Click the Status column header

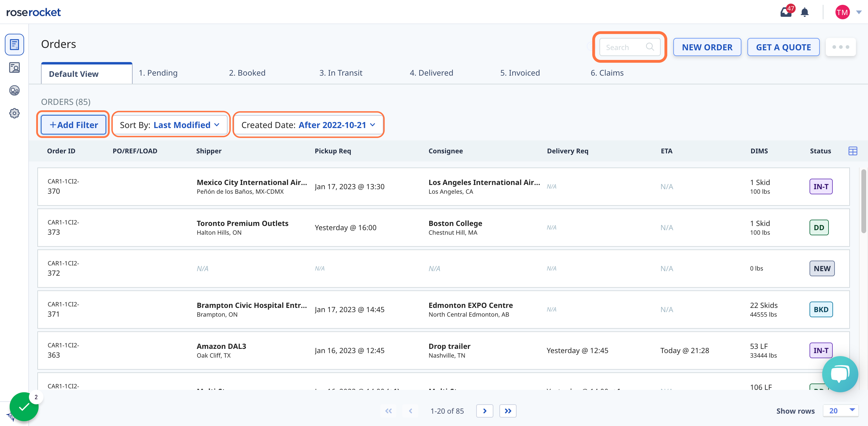click(820, 151)
